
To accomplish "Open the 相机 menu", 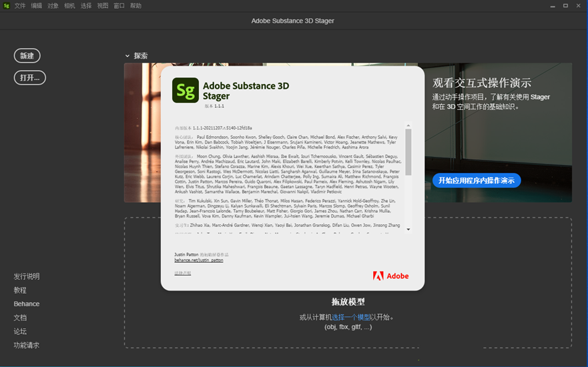I will 69,5.
